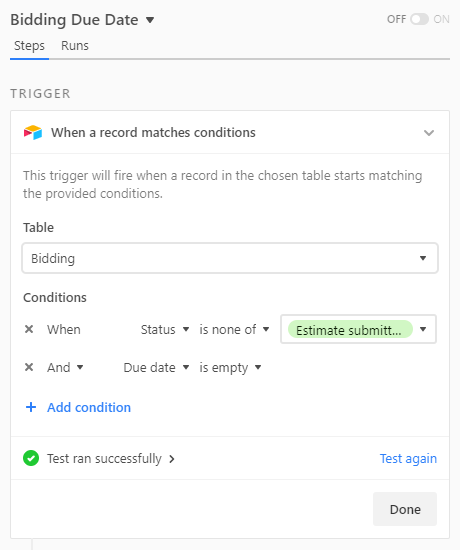Image resolution: width=460 pixels, height=550 pixels.
Task: Remove the Status condition with X icon
Action: (x=29, y=329)
